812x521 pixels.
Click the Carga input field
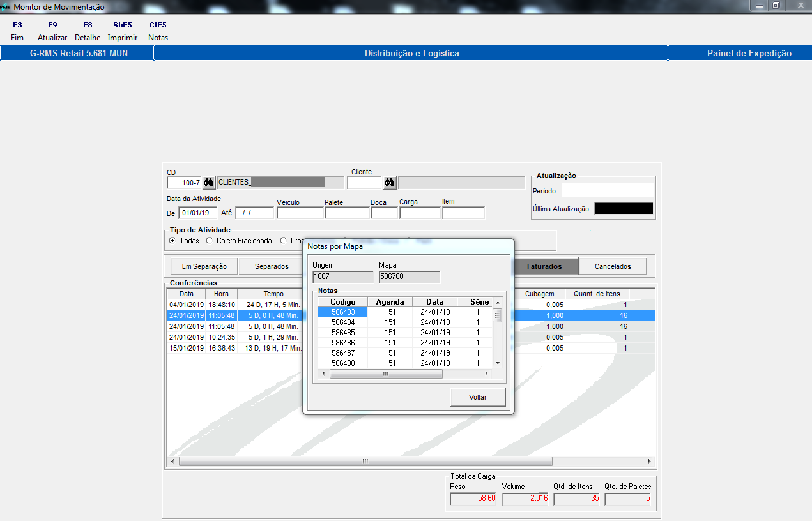419,213
